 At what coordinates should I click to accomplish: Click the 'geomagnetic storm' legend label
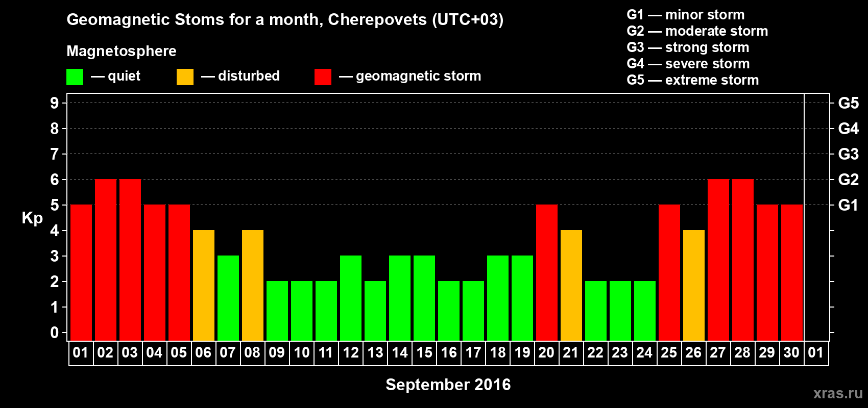(419, 76)
